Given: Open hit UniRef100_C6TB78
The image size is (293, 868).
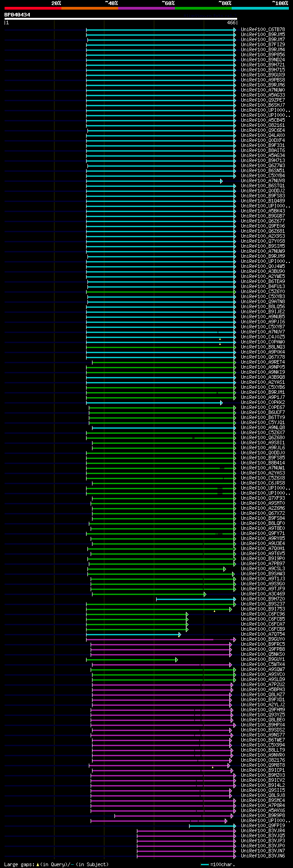Looking at the screenshot, I should click(x=263, y=29).
